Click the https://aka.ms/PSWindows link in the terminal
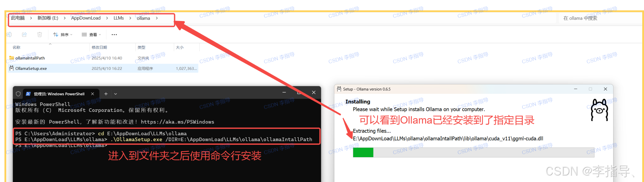The height and width of the screenshot is (182, 644). tap(177, 122)
